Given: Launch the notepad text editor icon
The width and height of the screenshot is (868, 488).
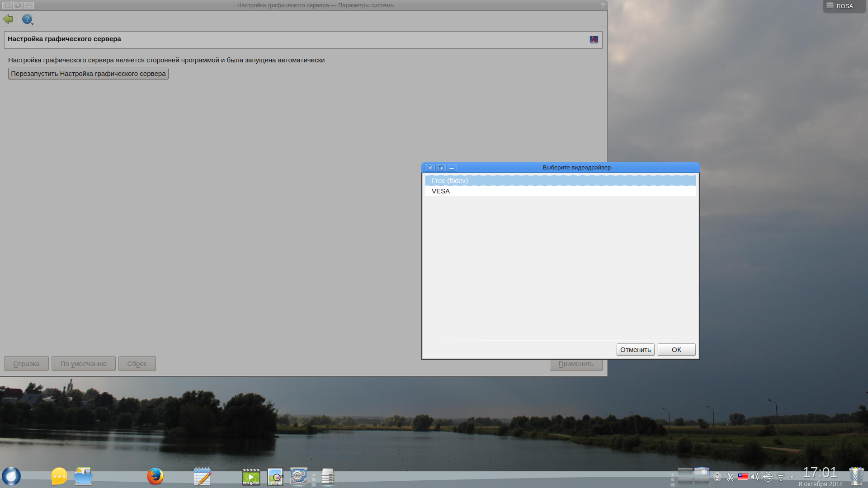Looking at the screenshot, I should point(203,476).
